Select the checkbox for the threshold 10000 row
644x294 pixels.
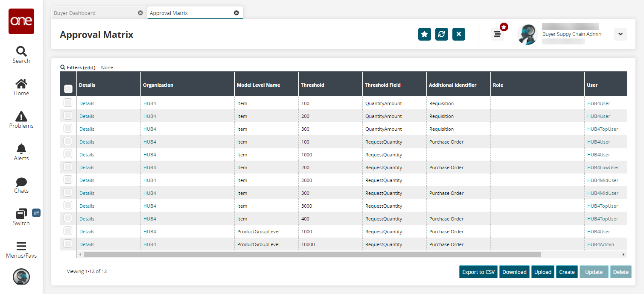click(x=68, y=244)
